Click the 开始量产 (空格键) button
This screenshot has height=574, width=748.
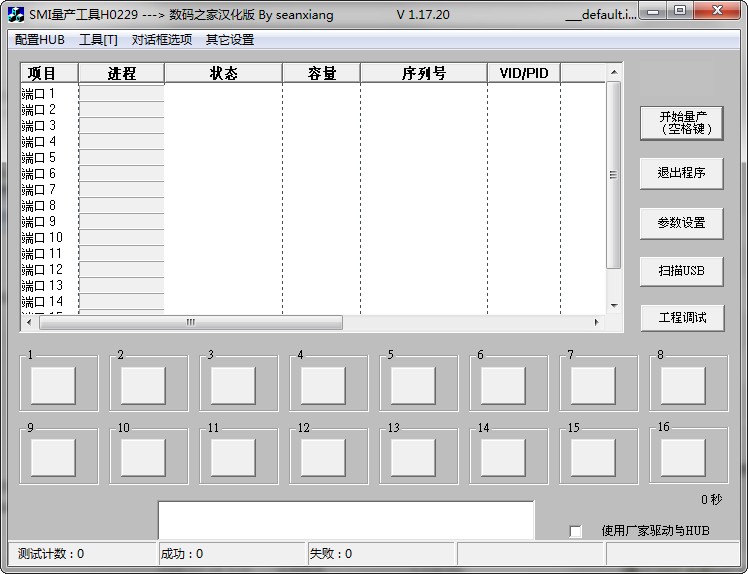pyautogui.click(x=682, y=123)
